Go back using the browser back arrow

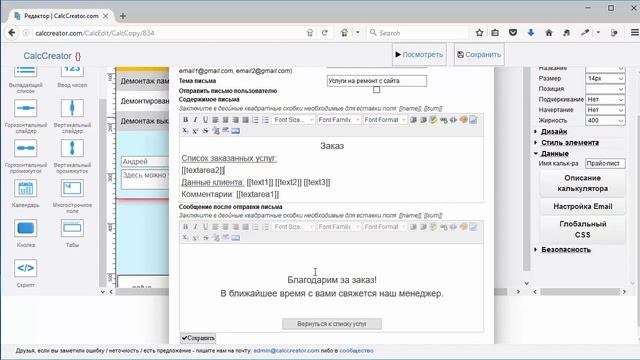12,33
